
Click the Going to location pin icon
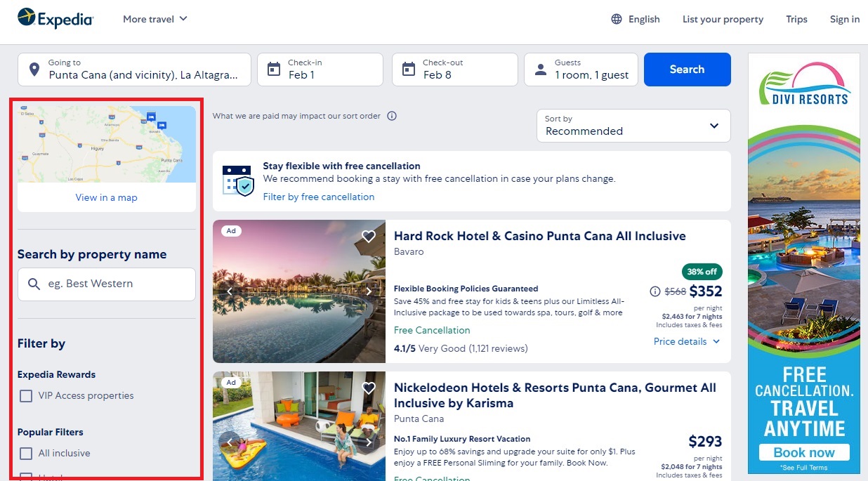[34, 70]
